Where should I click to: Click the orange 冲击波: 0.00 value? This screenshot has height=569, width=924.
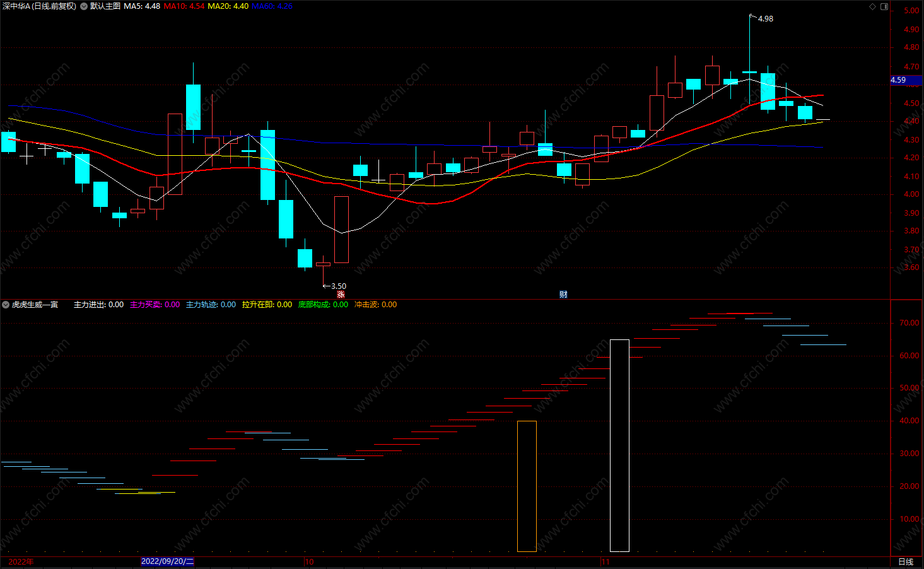(376, 305)
